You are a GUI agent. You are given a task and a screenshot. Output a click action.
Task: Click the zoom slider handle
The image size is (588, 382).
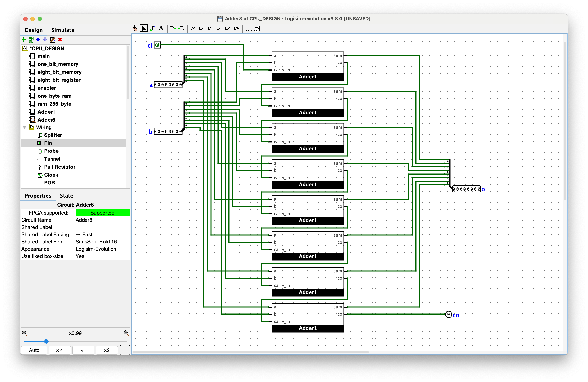(x=46, y=341)
